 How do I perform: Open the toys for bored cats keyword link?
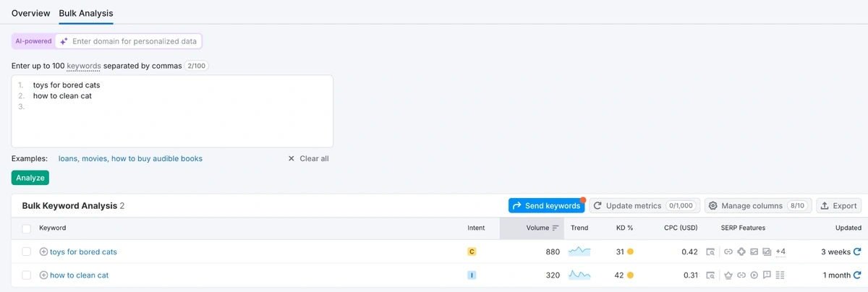(83, 252)
